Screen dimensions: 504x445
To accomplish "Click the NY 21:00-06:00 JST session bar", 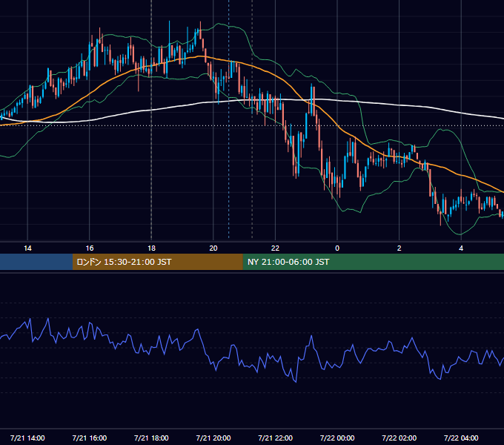I will coord(373,262).
